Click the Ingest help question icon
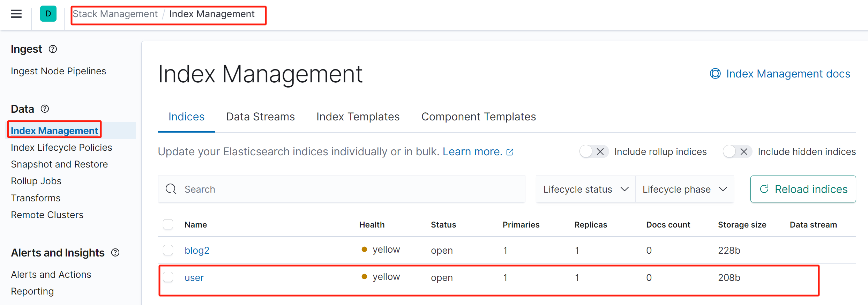868x305 pixels. pyautogui.click(x=53, y=49)
